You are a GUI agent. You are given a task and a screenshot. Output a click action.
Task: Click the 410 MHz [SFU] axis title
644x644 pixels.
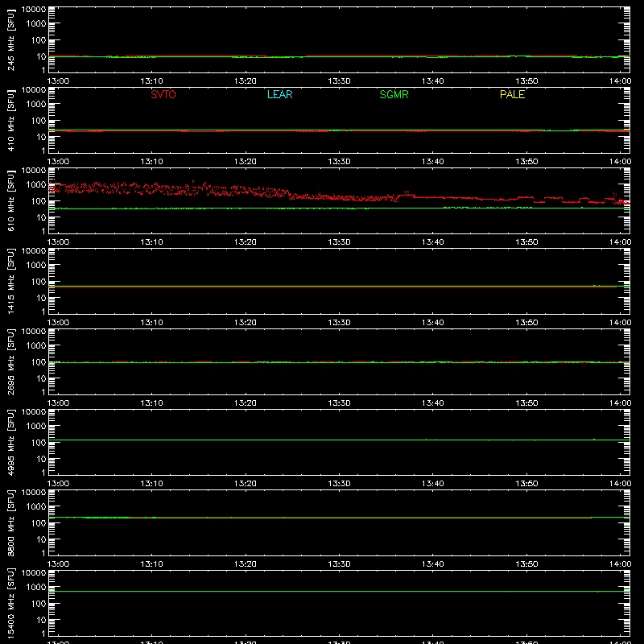coord(11,120)
